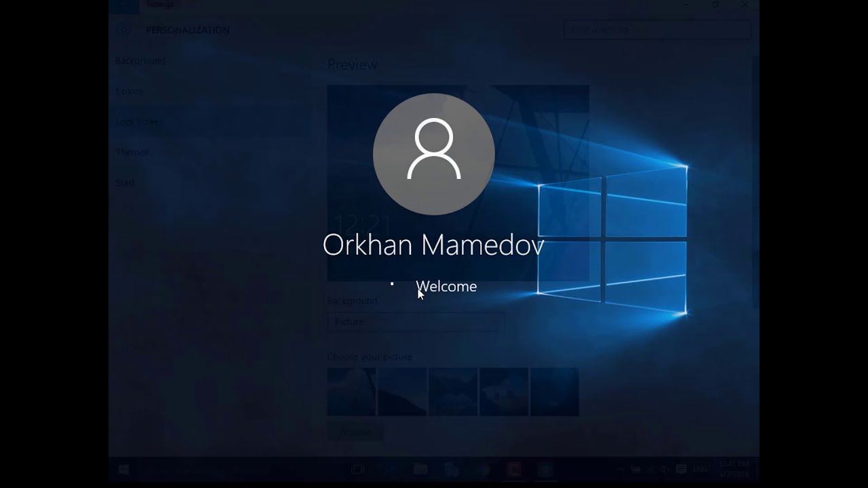Click the gear icon beside PERSONALIZATION
868x488 pixels.
[x=123, y=29]
